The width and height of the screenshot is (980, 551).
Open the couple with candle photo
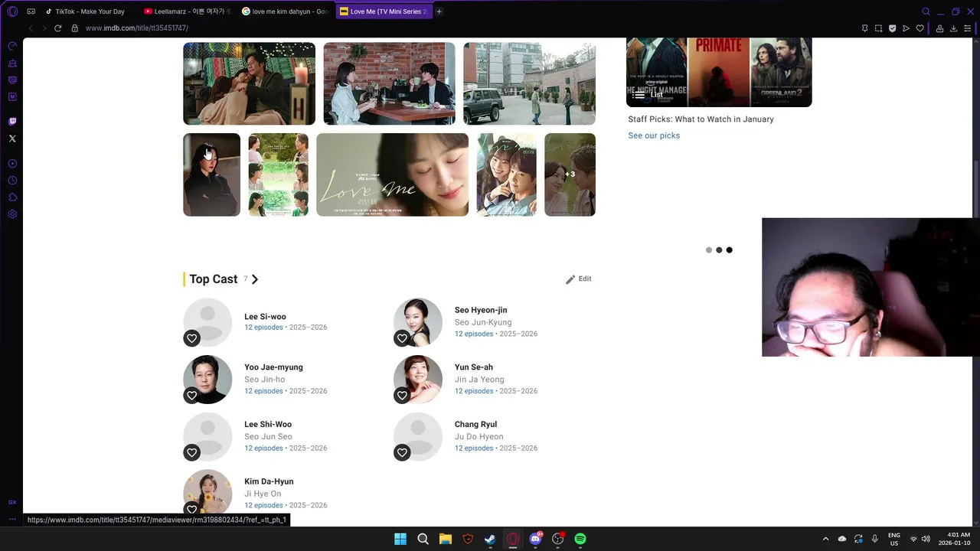coord(249,83)
